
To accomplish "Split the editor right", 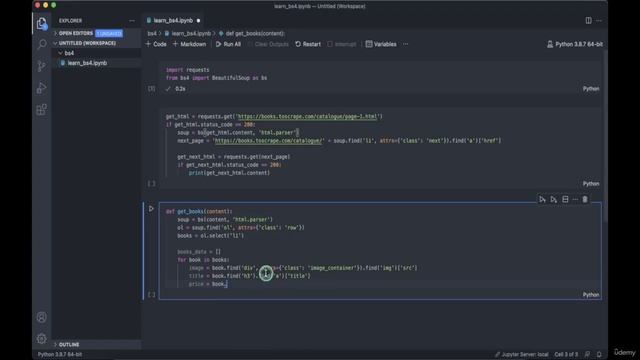I will (x=588, y=20).
